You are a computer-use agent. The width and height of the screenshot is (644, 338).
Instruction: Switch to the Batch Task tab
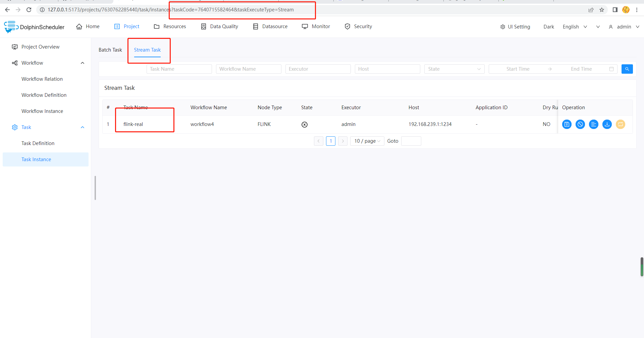pos(110,50)
